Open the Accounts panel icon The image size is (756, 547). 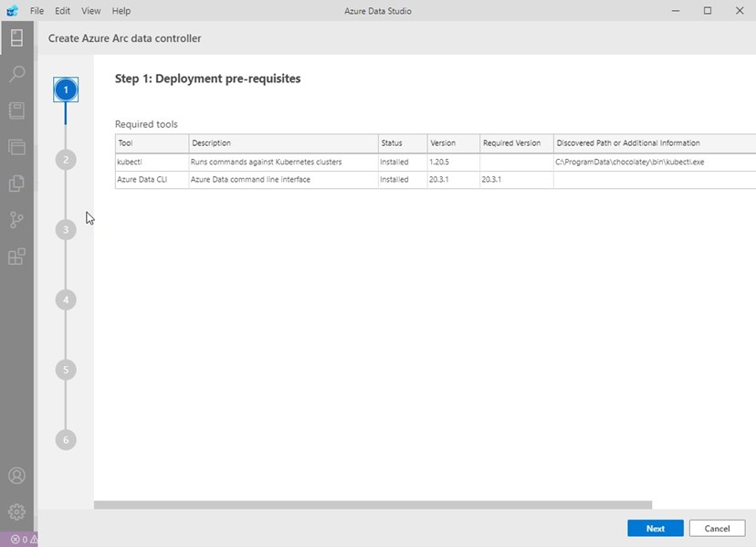pyautogui.click(x=16, y=476)
